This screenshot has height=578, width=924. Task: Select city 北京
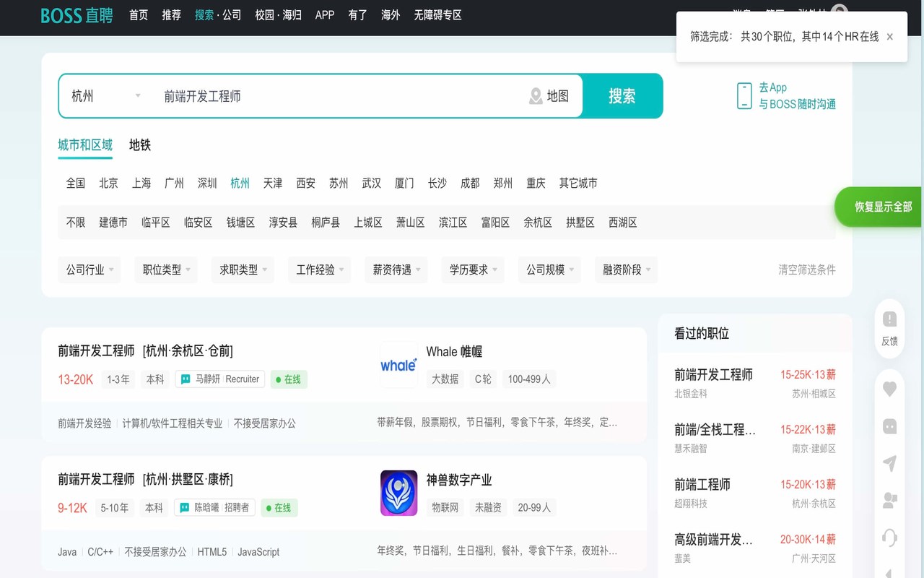[108, 184]
